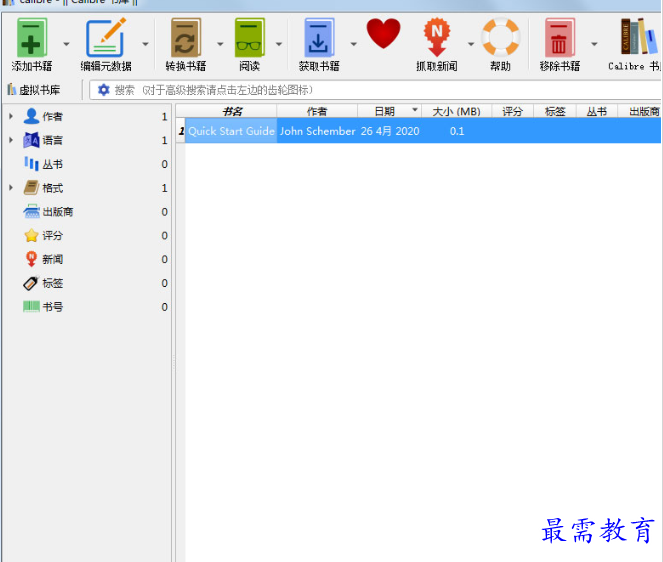This screenshot has width=663, height=562.
Task: Sort by the 标签 column header
Action: click(555, 111)
